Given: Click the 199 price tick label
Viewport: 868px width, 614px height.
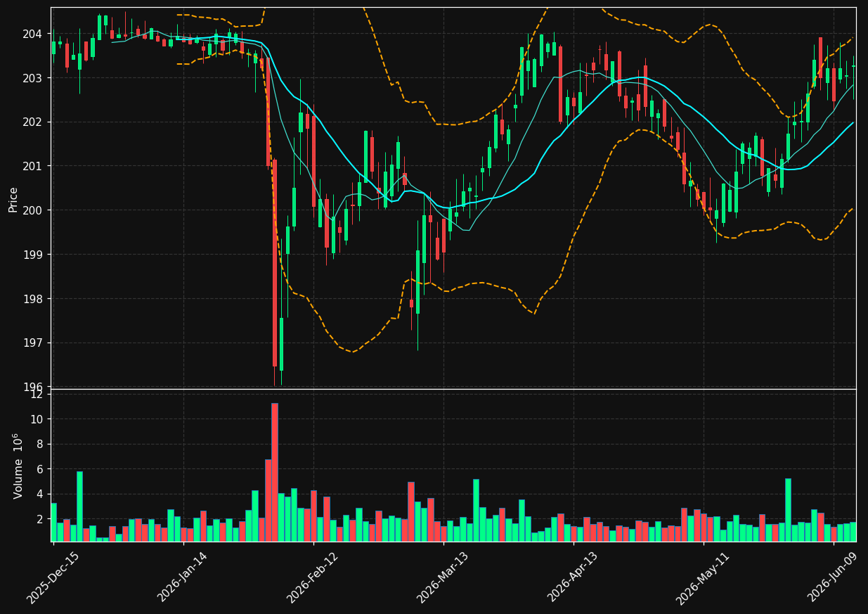Looking at the screenshot, I should point(33,255).
